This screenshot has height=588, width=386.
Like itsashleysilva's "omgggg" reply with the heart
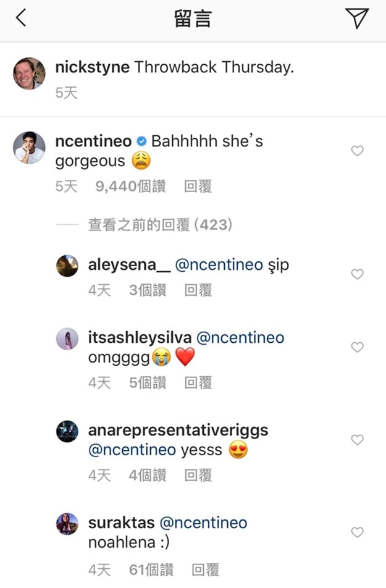coord(357,347)
